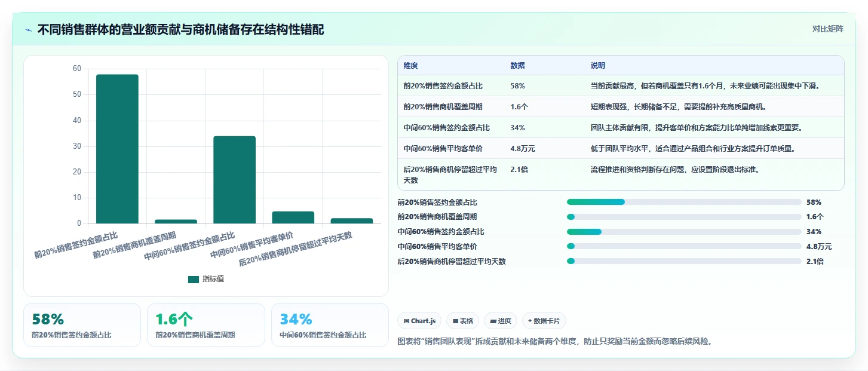
Task: Click table cell 前20%销售商机覆盖周期
Action: click(x=443, y=107)
